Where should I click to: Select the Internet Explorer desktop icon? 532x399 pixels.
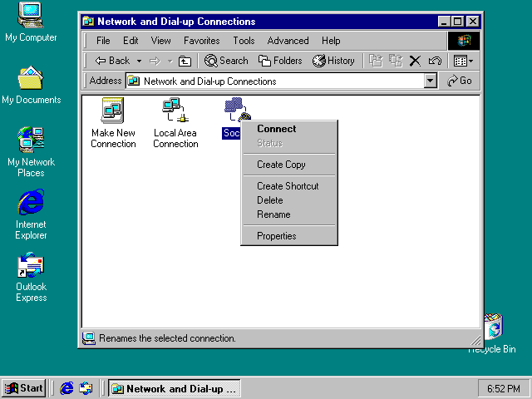[x=31, y=214]
